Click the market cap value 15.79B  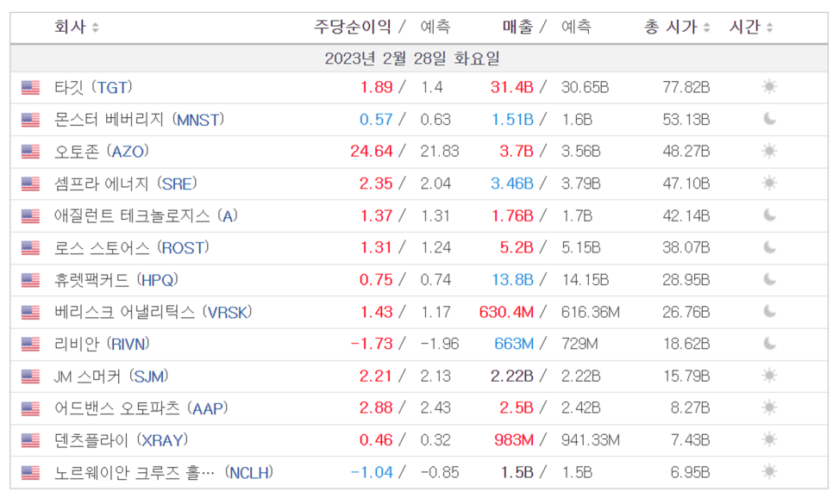click(686, 376)
